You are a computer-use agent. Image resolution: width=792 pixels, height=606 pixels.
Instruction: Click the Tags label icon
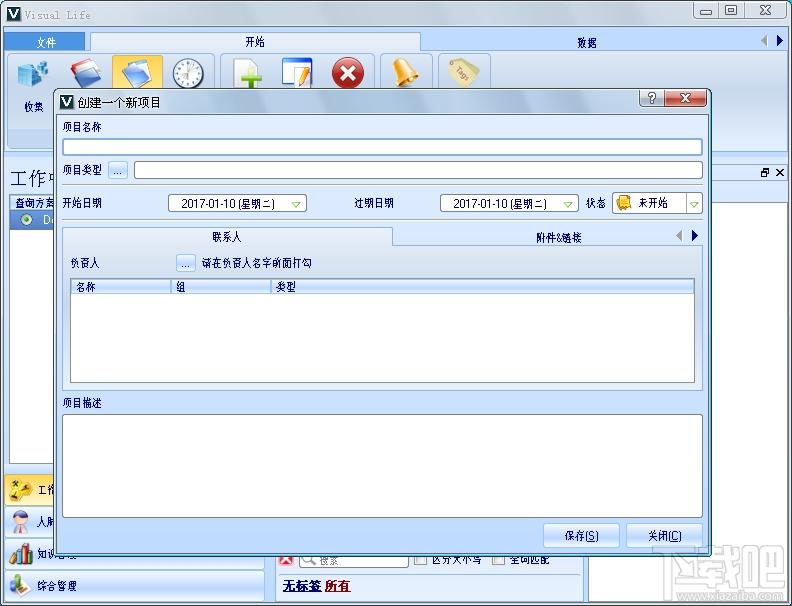(x=463, y=73)
